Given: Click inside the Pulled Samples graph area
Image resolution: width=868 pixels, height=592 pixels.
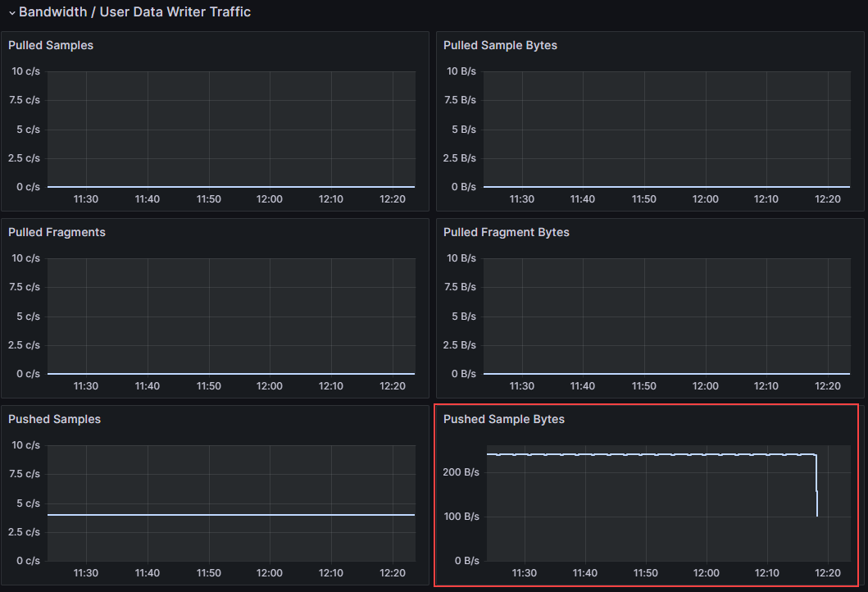Looking at the screenshot, I should (229, 127).
